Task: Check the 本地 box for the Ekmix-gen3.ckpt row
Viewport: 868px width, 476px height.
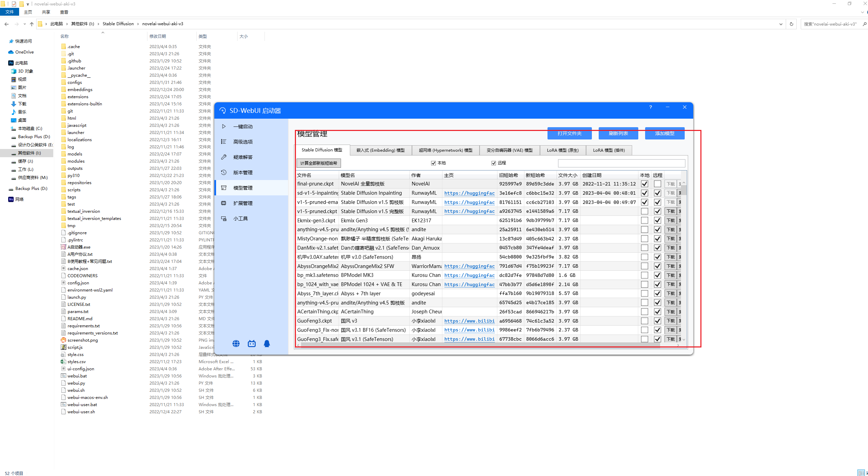Action: (644, 221)
